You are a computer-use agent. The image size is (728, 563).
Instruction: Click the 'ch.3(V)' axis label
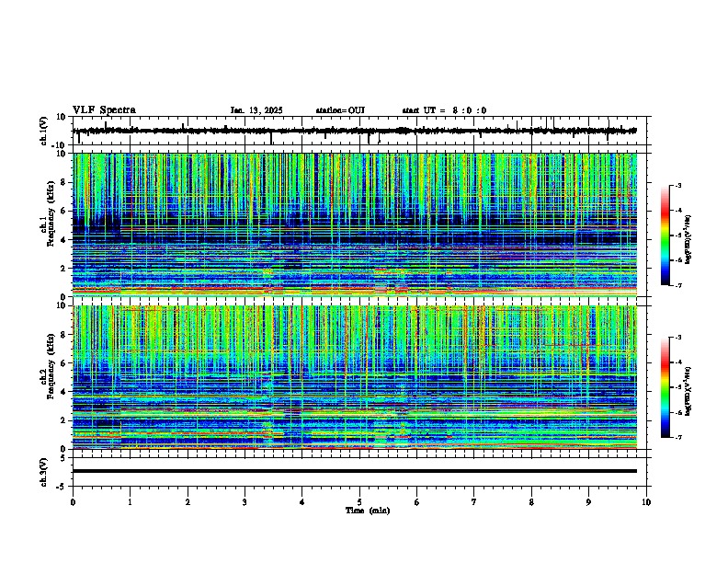point(44,472)
